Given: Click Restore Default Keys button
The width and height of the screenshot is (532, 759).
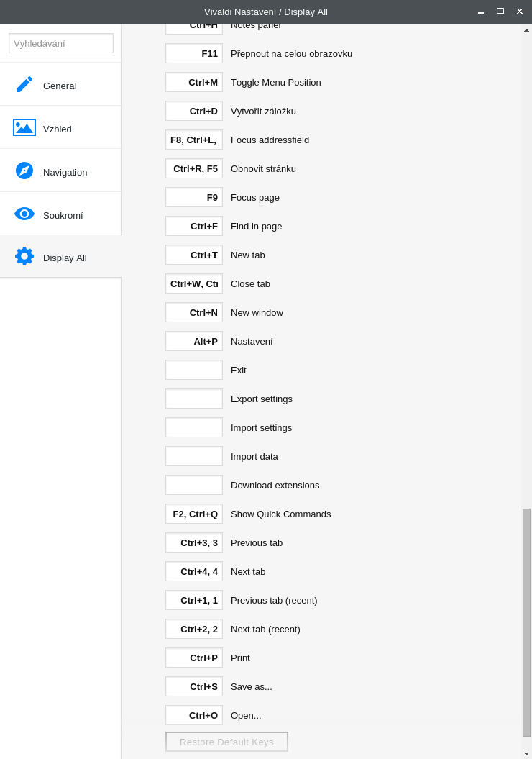Looking at the screenshot, I should [226, 742].
